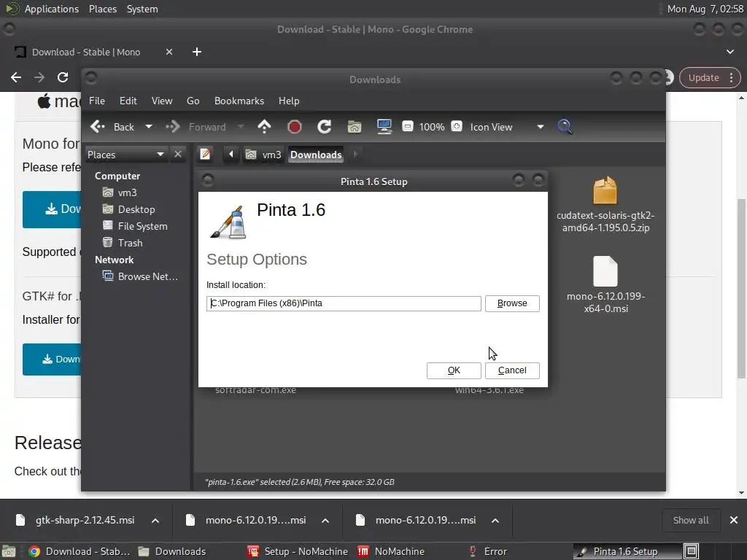Go up to parent folder icon
The image size is (747, 560).
[x=264, y=127]
